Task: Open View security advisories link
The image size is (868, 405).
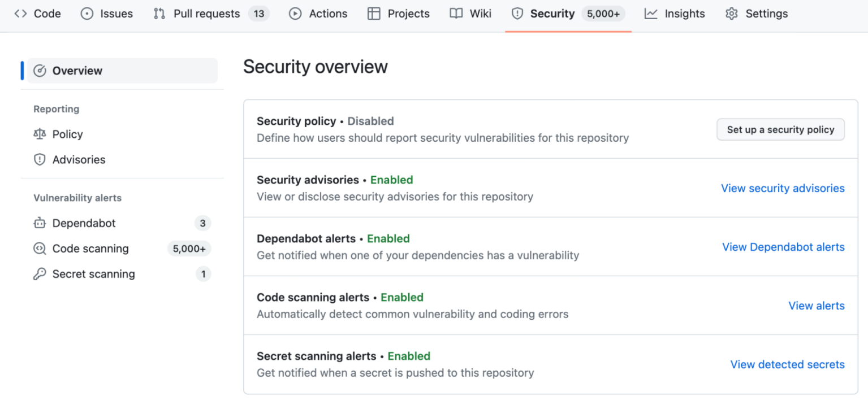Action: click(x=783, y=188)
